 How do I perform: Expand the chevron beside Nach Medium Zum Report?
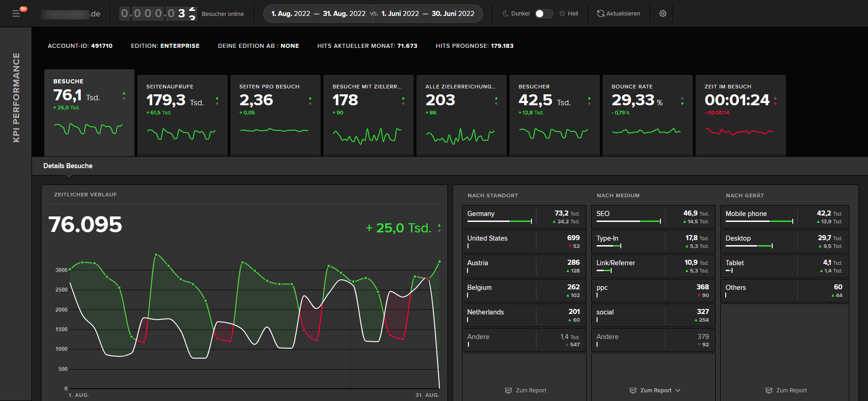click(x=678, y=391)
